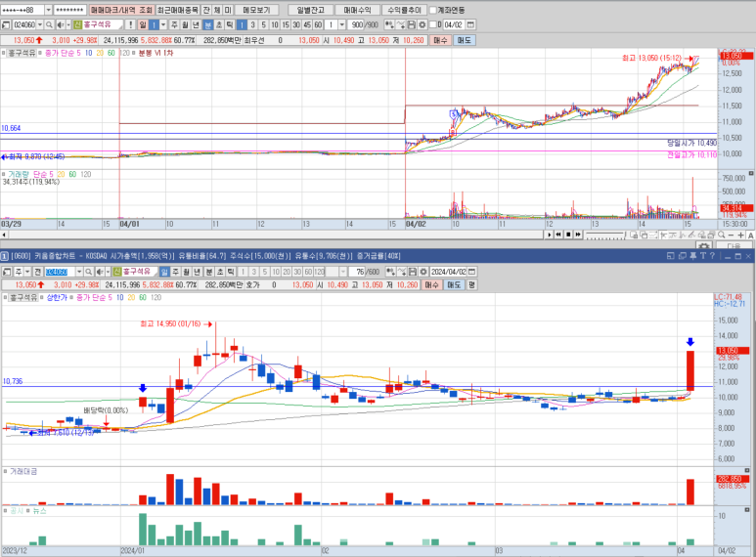756x557 pixels.
Task: Open calendar picker next to 2024/04/02 date
Action: [x=471, y=272]
